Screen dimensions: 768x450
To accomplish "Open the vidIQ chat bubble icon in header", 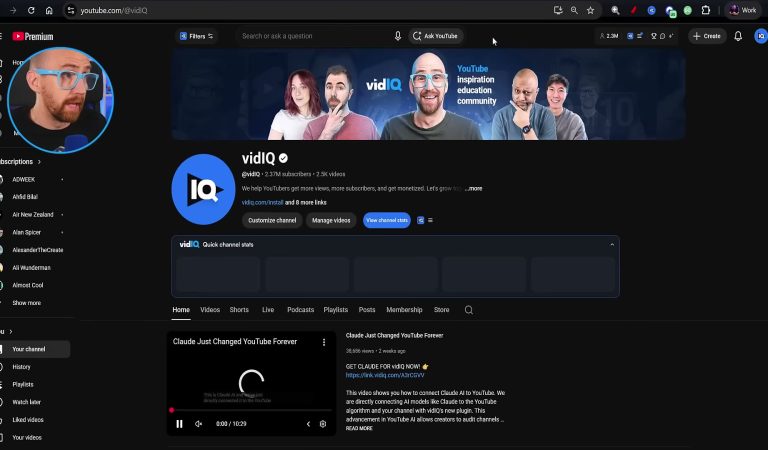I will [x=662, y=36].
